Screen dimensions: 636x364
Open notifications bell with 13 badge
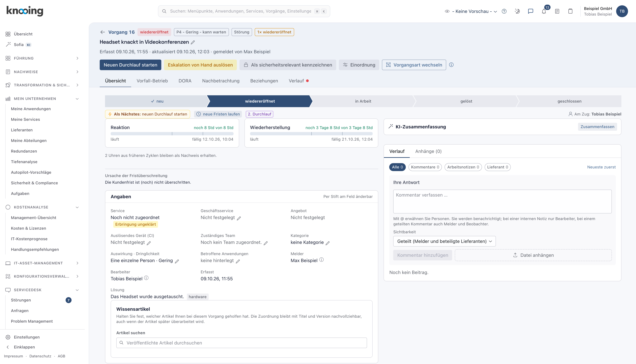click(544, 11)
